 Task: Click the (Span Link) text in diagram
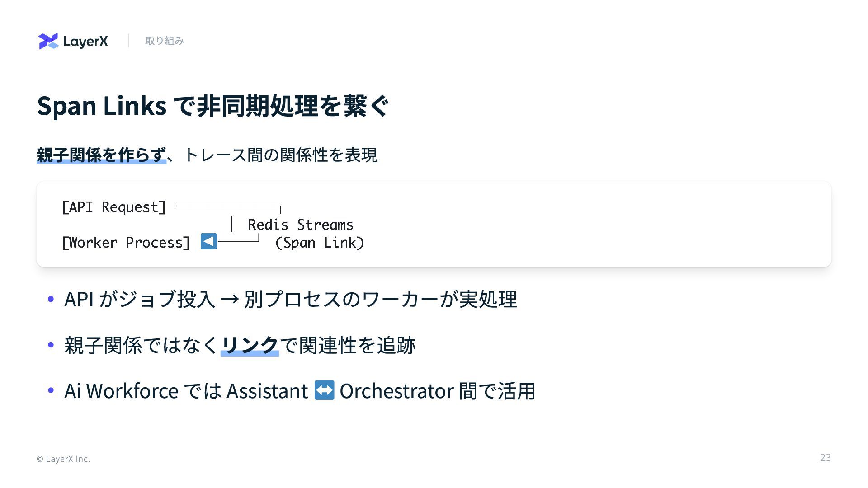coord(319,243)
